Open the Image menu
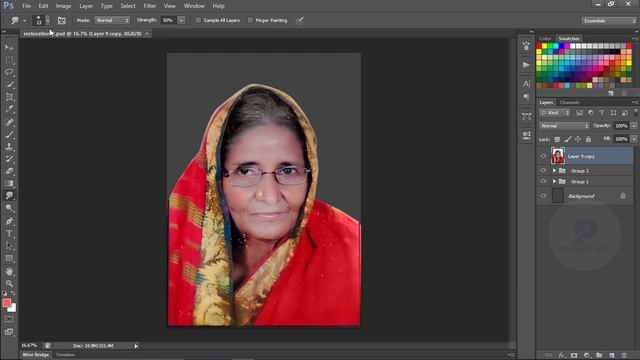The image size is (640, 360). (63, 6)
